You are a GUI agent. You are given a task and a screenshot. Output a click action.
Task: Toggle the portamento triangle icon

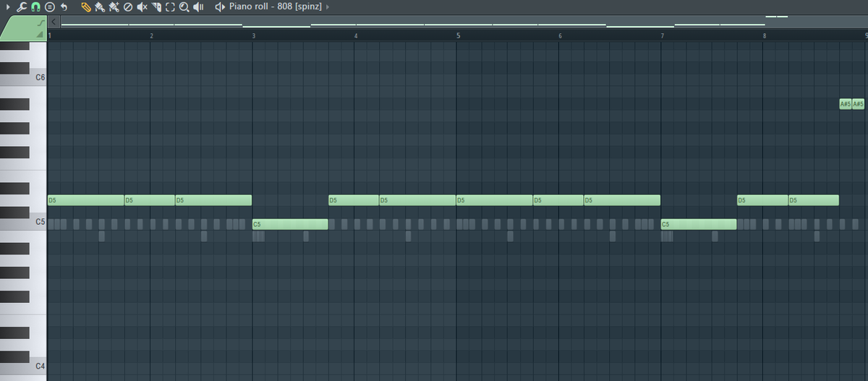(41, 35)
